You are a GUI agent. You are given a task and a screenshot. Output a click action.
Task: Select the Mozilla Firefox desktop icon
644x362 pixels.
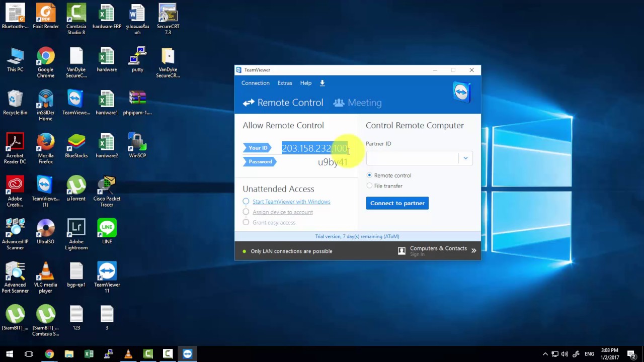point(46,149)
